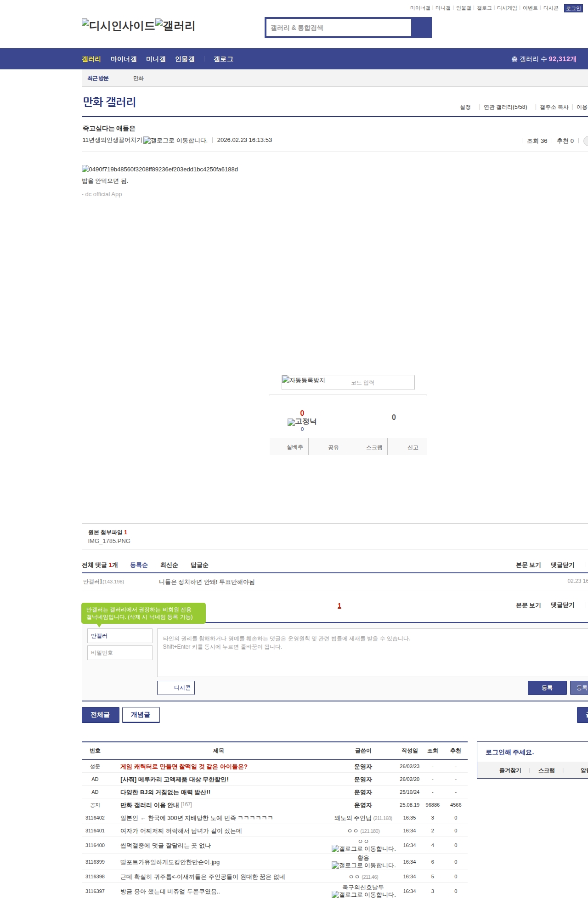
Task: Click the 실베추 button
Action: [x=289, y=447]
